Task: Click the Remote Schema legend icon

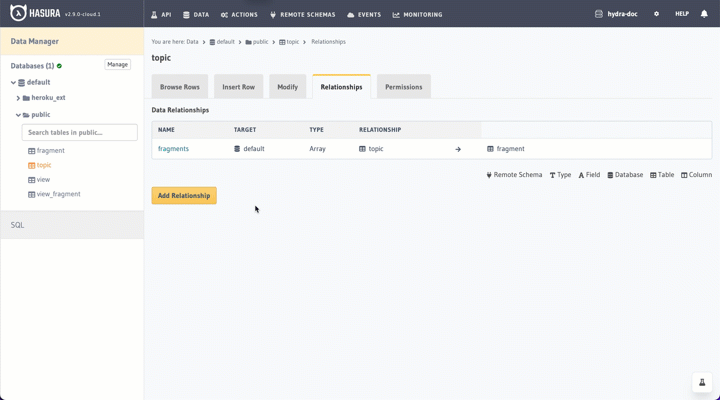Action: pyautogui.click(x=489, y=175)
